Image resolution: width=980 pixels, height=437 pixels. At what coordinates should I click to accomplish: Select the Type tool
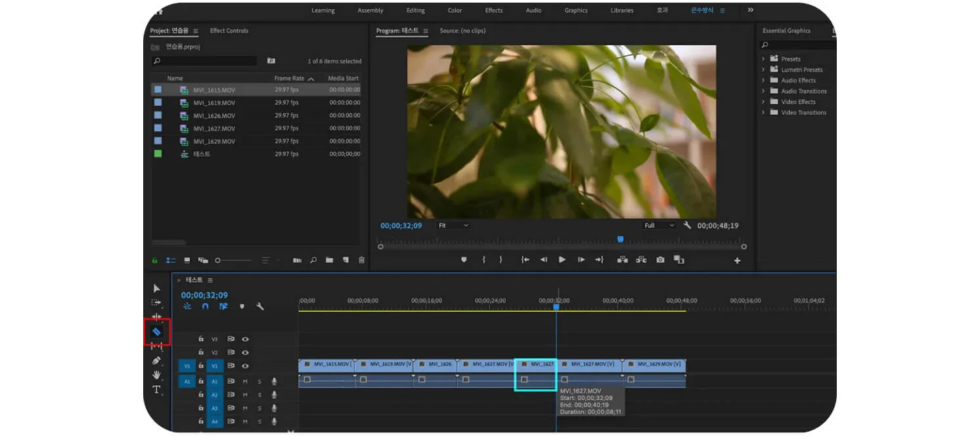coord(156,390)
